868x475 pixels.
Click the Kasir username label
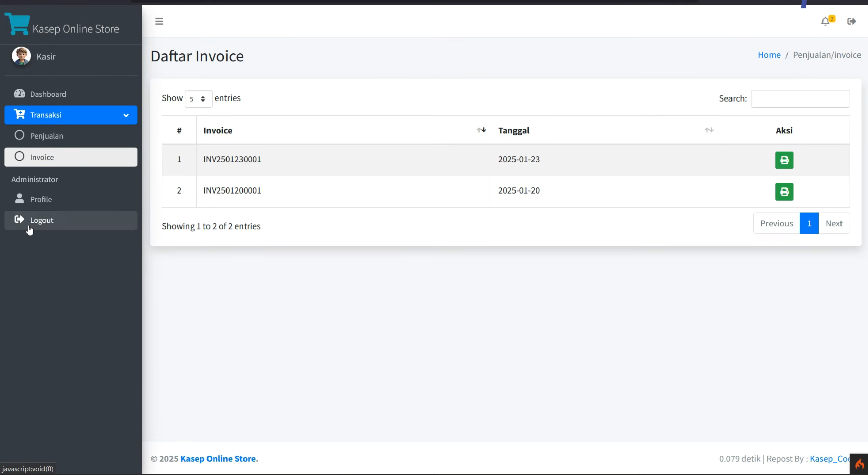[x=46, y=57]
